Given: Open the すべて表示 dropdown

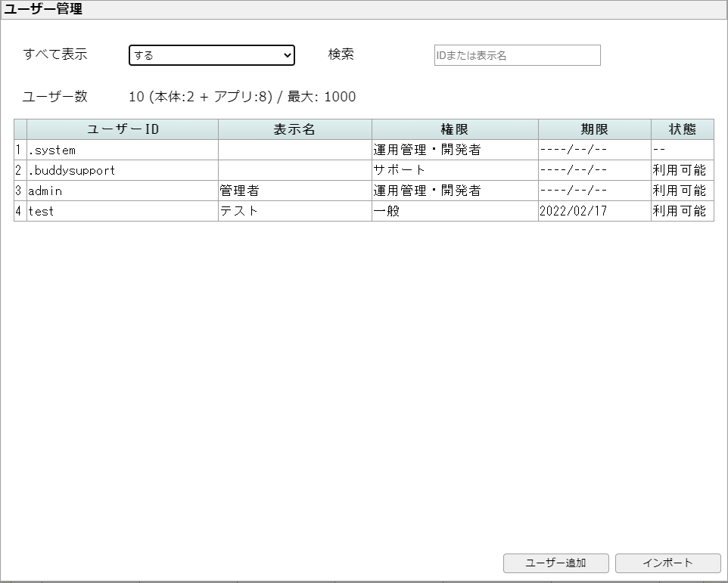Looking at the screenshot, I should (211, 55).
